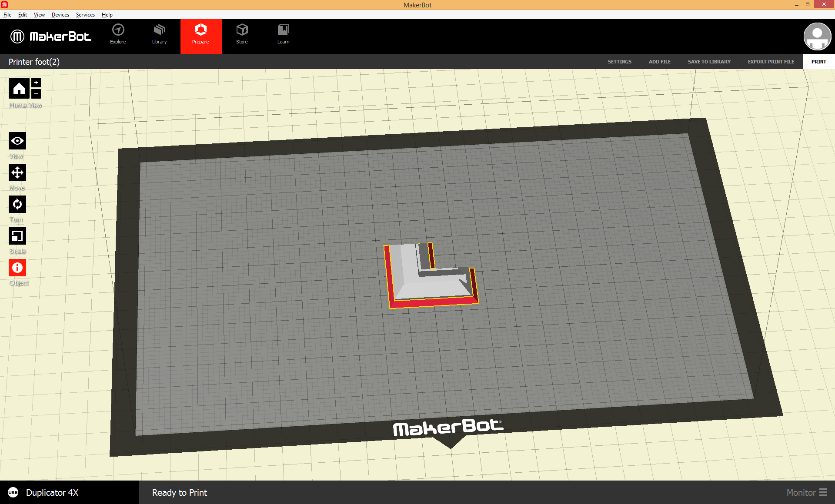Click SAVE TO LIBRARY
This screenshot has width=835, height=504.
(x=709, y=62)
